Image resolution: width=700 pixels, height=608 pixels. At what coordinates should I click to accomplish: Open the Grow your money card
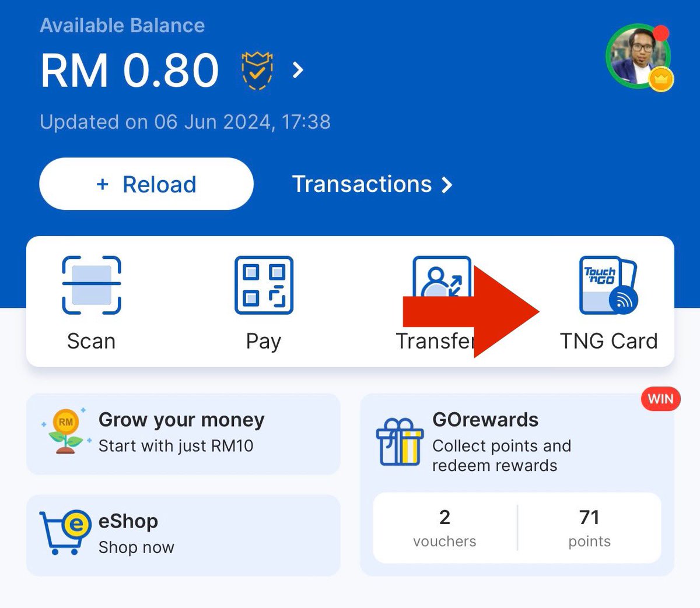coord(183,434)
